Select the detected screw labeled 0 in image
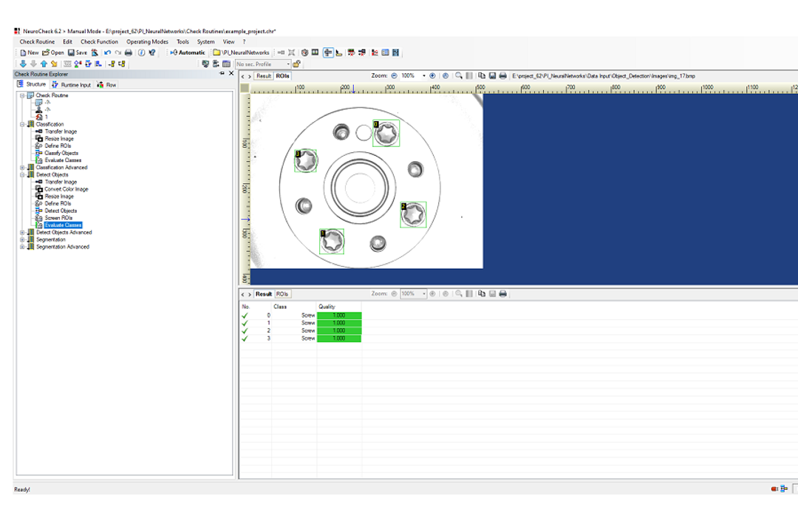Screen dimensions: 798x532 (x=386, y=134)
